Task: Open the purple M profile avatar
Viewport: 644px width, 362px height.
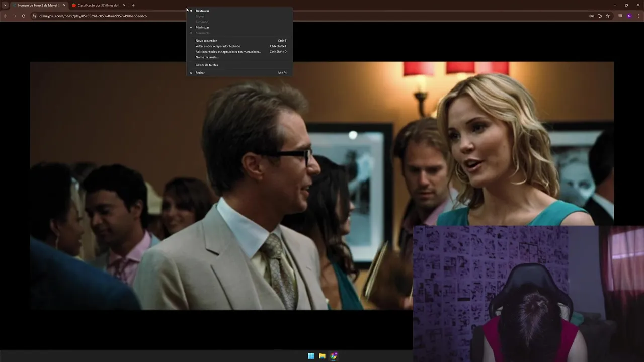Action: click(x=629, y=16)
